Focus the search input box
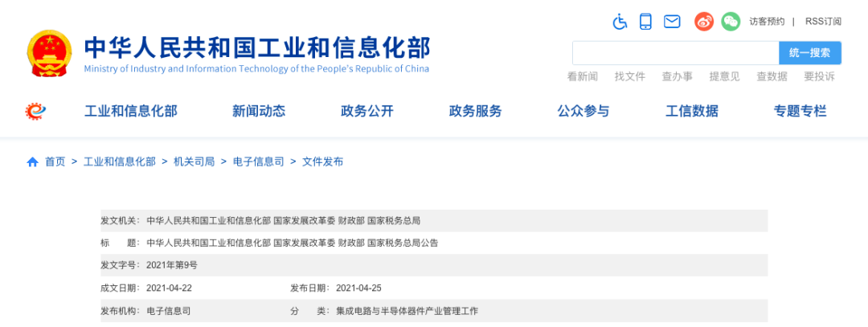The image size is (868, 327). [x=675, y=53]
